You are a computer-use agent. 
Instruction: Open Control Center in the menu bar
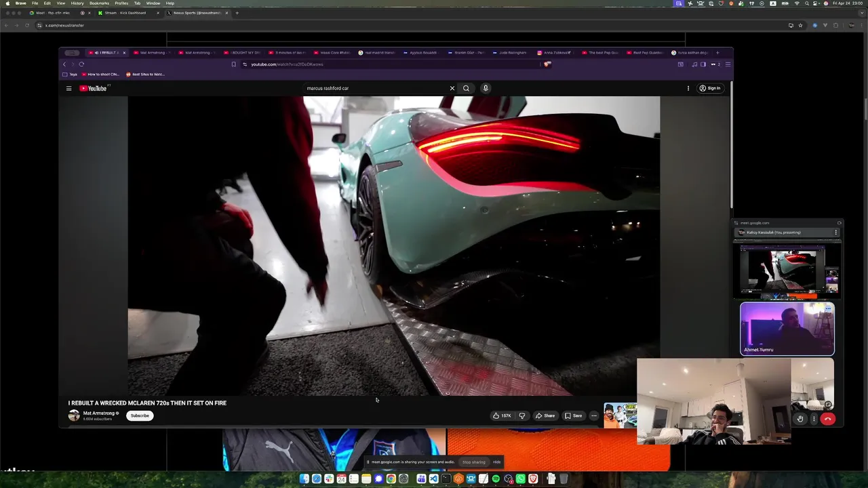816,3
